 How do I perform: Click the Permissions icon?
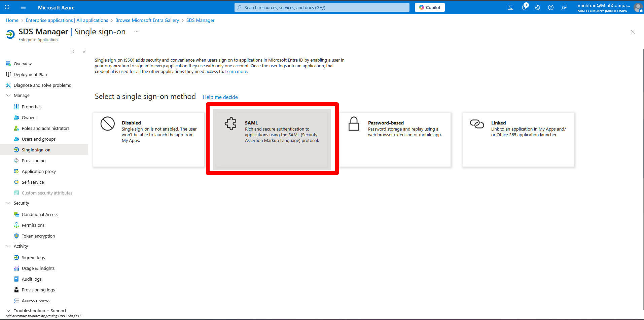[x=16, y=225]
